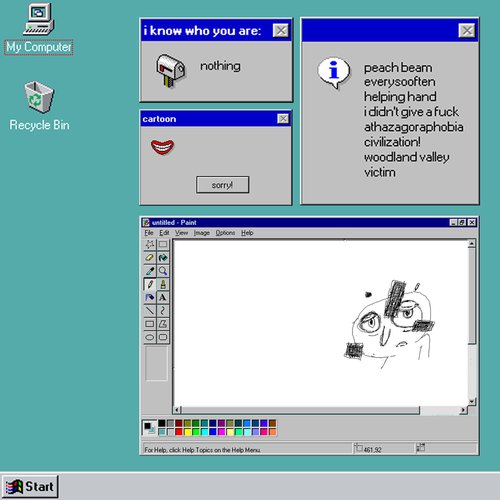Select the Text tool

click(x=163, y=297)
